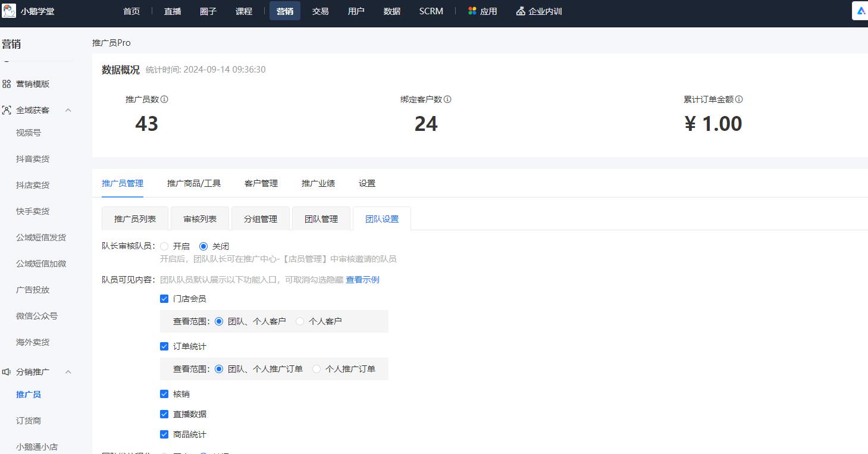Collapse the 全域获客 sidebar section
This screenshot has height=454, width=868.
click(x=69, y=109)
